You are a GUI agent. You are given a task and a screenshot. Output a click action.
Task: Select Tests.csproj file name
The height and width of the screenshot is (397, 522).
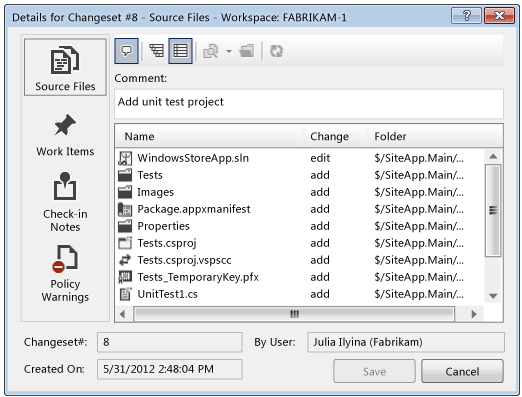tap(167, 243)
